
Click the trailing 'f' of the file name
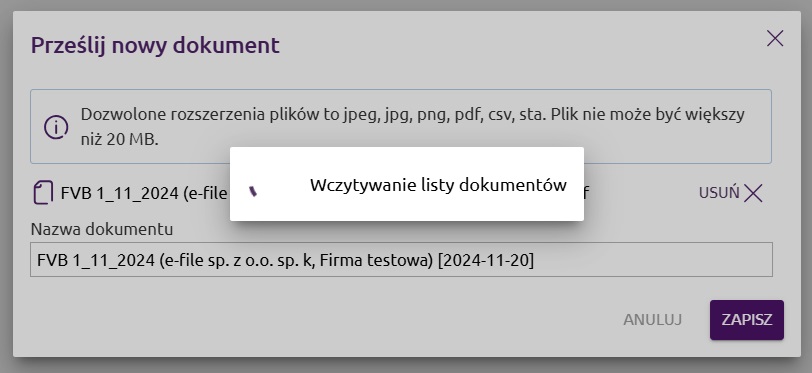click(586, 193)
